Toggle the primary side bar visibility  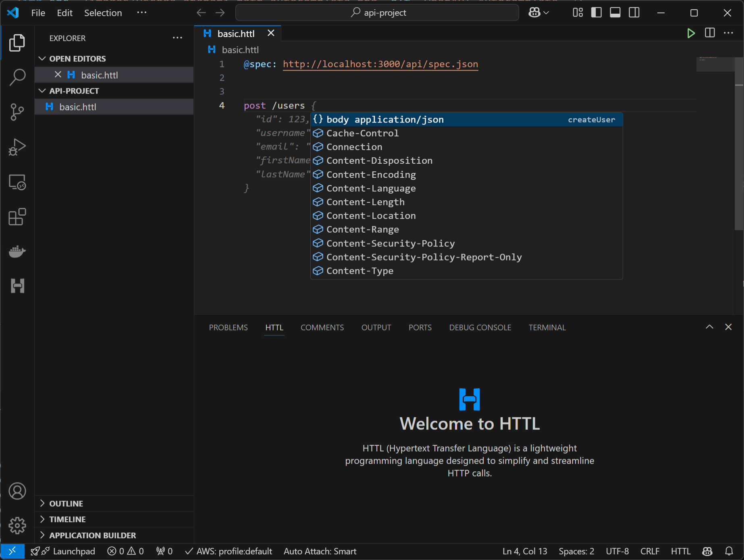point(596,13)
